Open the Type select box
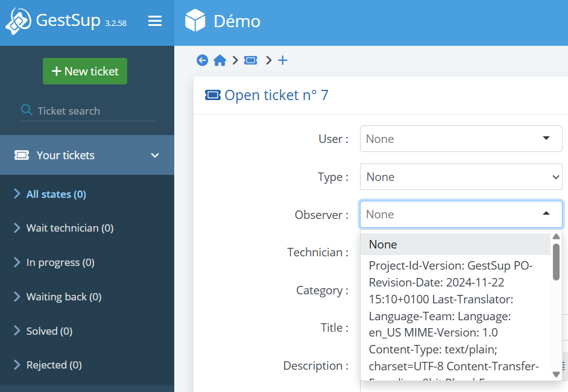The width and height of the screenshot is (568, 392). point(461,177)
